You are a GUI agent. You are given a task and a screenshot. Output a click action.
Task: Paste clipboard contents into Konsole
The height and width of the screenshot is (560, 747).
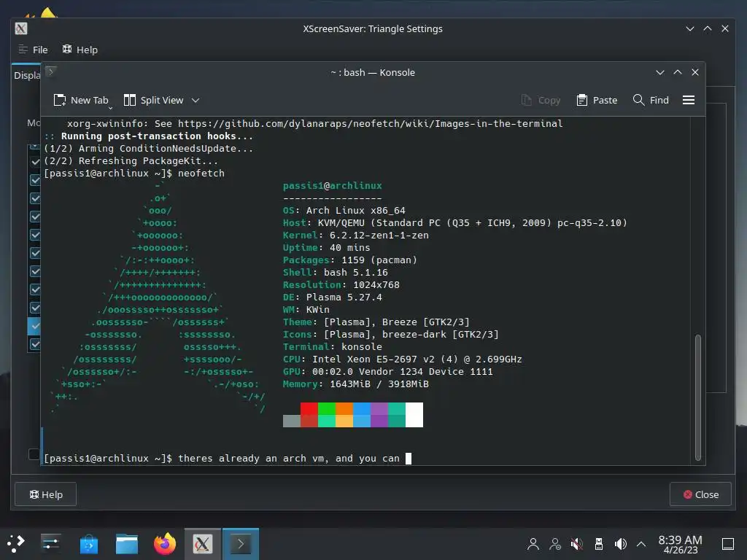[597, 100]
